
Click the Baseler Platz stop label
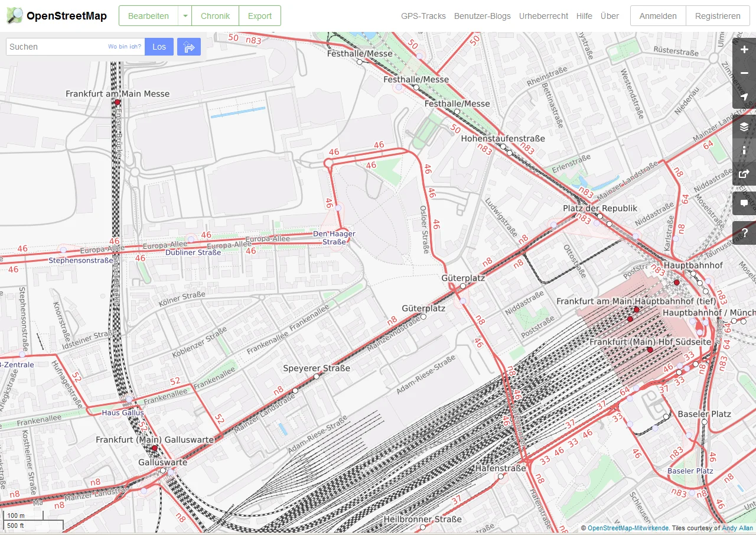tap(704, 414)
